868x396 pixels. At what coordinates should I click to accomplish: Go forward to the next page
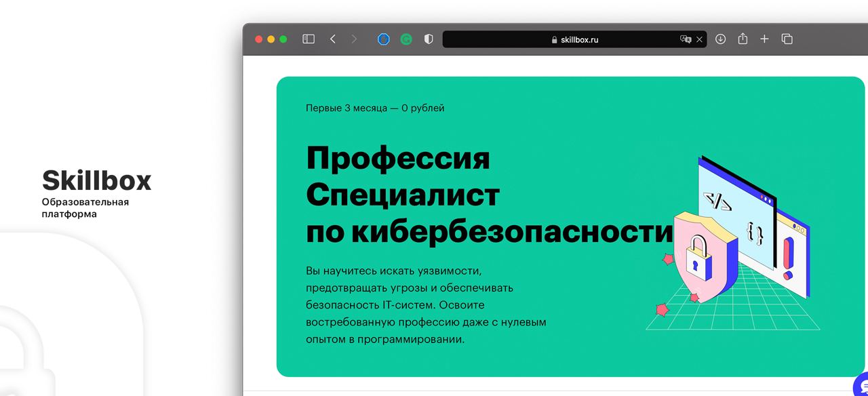(x=353, y=39)
